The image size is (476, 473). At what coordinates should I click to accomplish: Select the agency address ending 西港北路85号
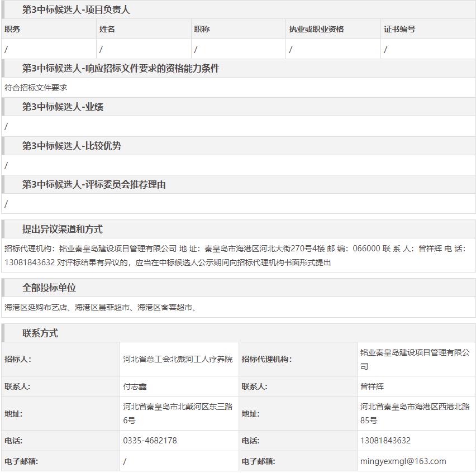pyautogui.click(x=415, y=413)
